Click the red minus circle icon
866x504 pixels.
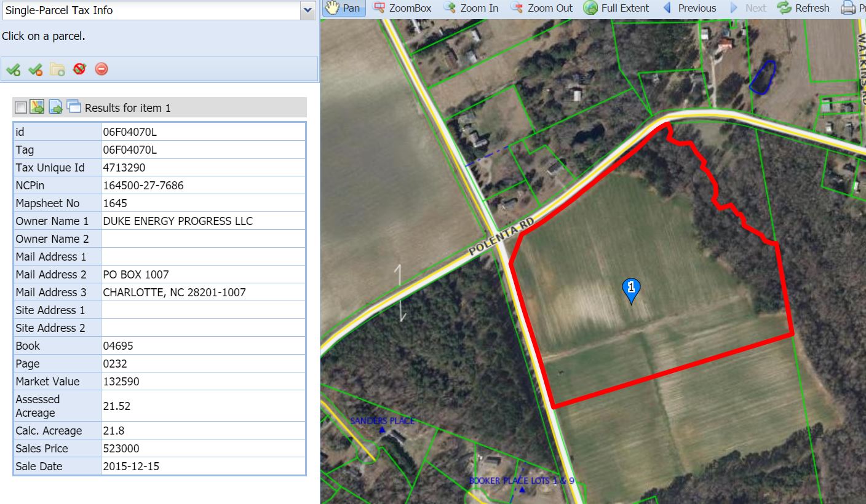tap(101, 69)
